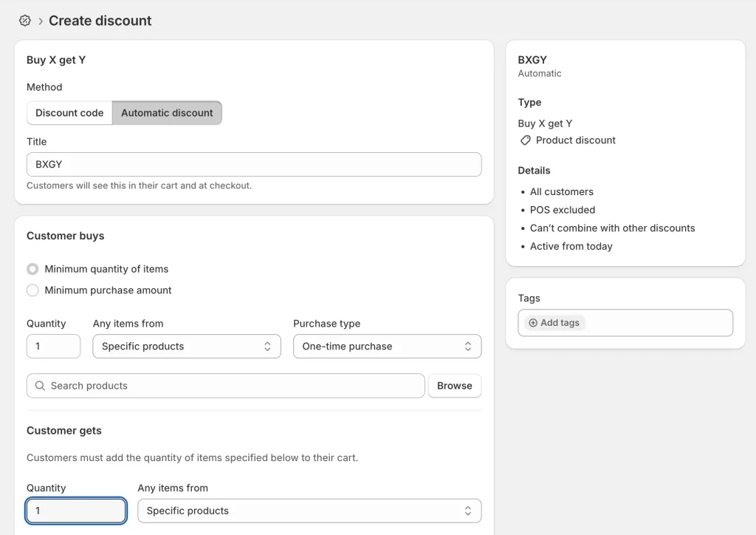Click the Add tags button
756x535 pixels.
553,322
